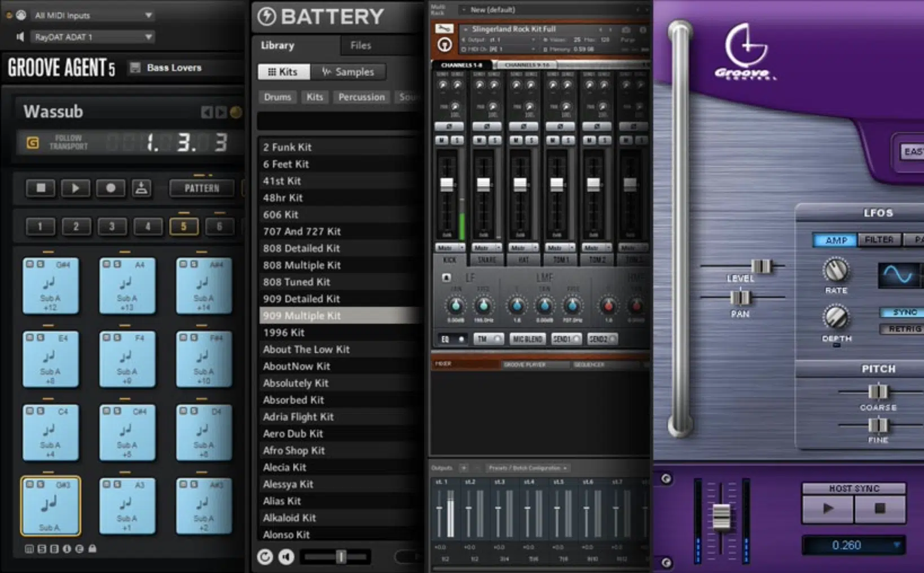Open Snare channel Mstr output dropdown
Screen dimensions: 924x573
(486, 248)
